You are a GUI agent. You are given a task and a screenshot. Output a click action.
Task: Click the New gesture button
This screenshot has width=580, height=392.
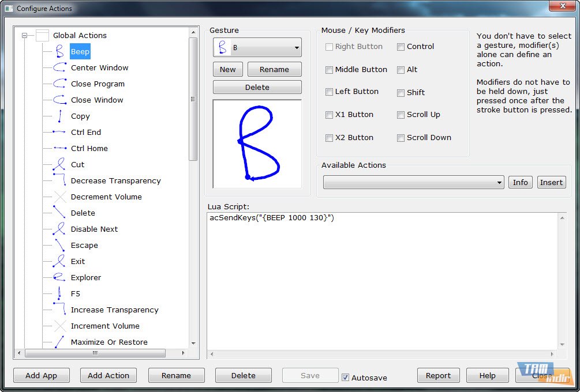[x=228, y=69]
